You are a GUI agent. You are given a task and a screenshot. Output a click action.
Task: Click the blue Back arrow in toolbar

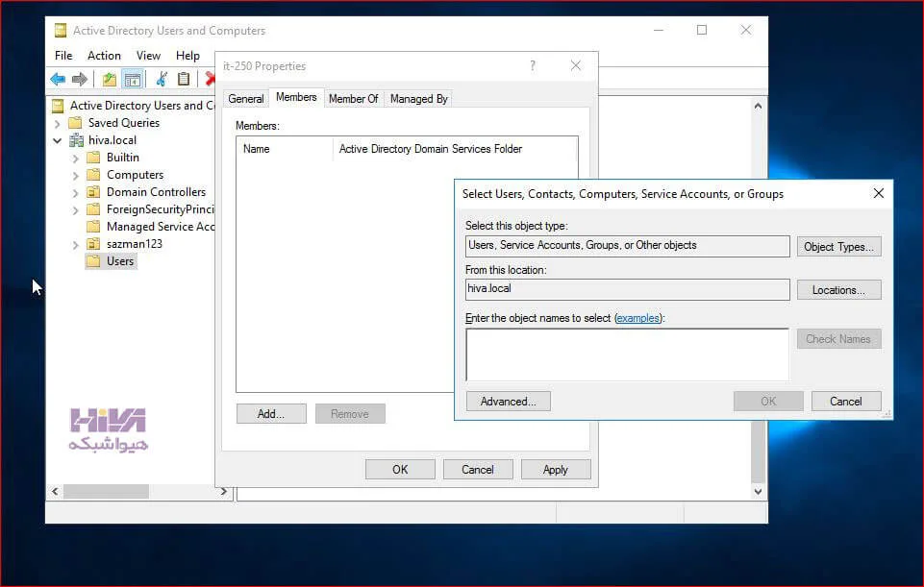point(58,79)
